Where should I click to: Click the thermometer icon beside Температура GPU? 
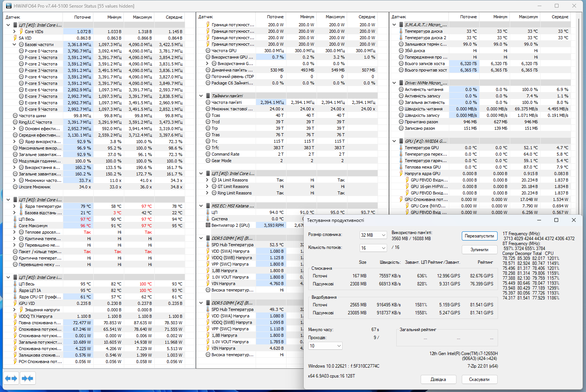click(x=401, y=148)
